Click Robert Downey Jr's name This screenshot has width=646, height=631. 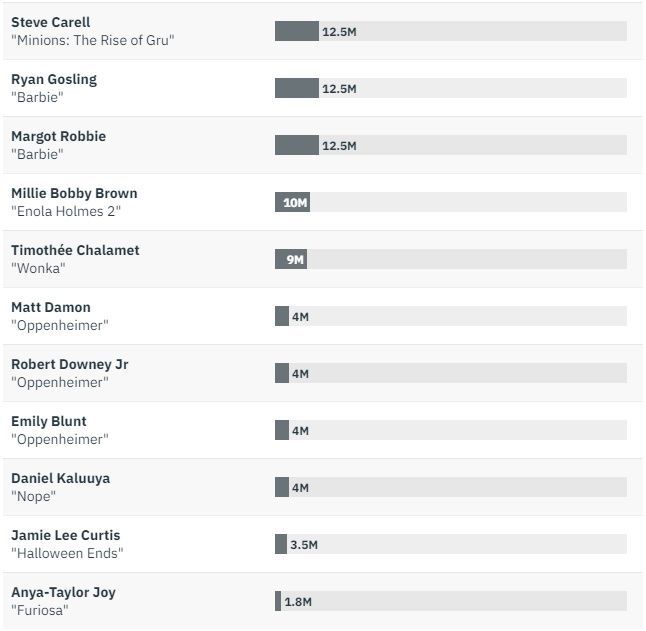coord(69,364)
